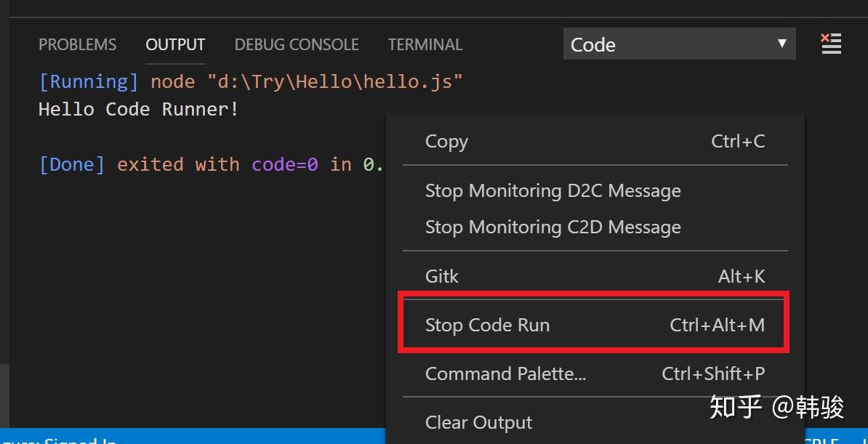Image resolution: width=868 pixels, height=444 pixels.
Task: Select Gitk from the context menu
Action: pyautogui.click(x=441, y=275)
